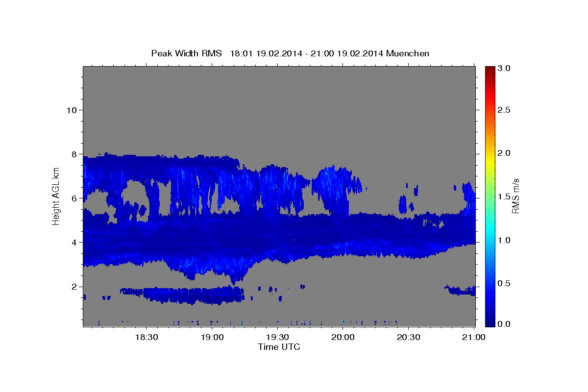This screenshot has width=588, height=392.
Task: Click the 'Height AGL km' axis label
Action: pyautogui.click(x=56, y=196)
